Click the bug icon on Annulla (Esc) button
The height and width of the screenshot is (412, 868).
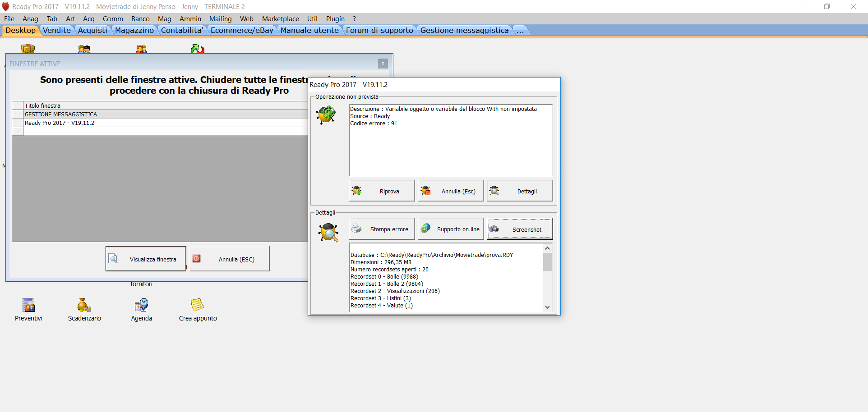coord(425,191)
